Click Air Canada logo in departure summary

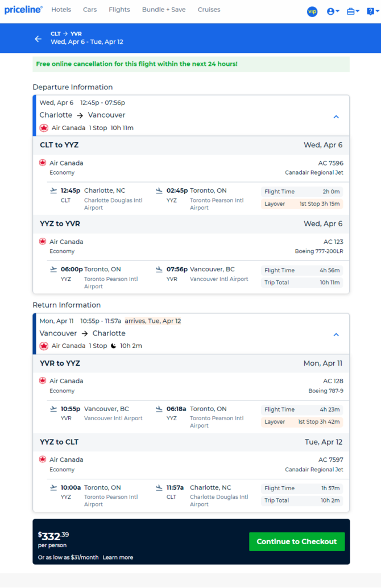[x=44, y=128]
